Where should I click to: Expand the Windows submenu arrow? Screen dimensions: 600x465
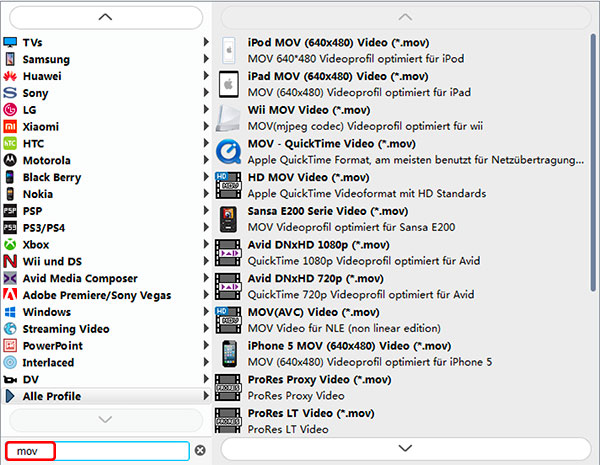pyautogui.click(x=206, y=311)
